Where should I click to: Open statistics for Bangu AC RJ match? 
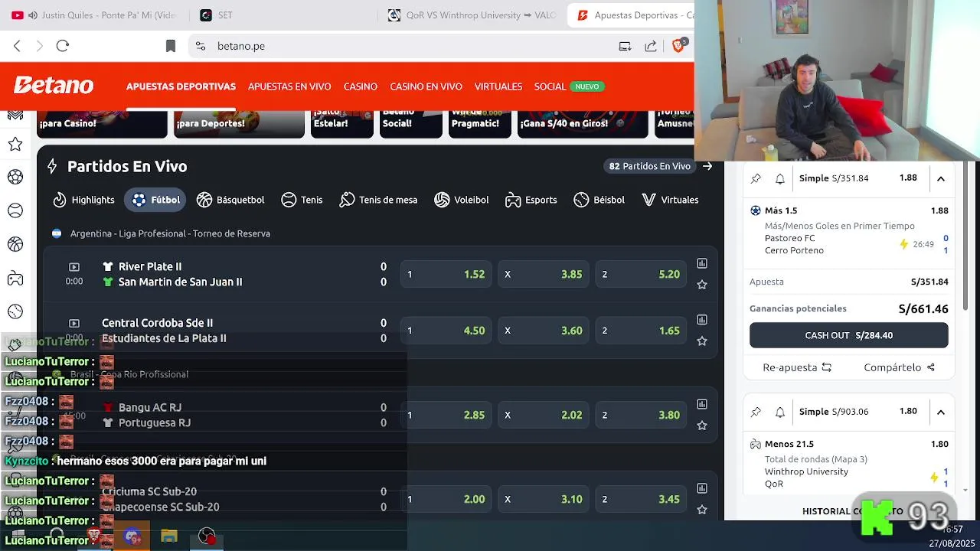tap(702, 404)
